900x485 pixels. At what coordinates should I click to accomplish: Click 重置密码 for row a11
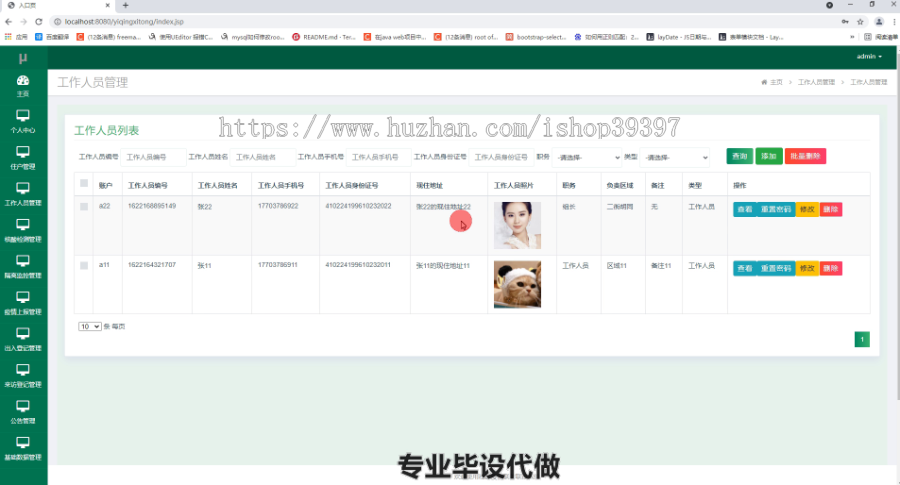775,268
